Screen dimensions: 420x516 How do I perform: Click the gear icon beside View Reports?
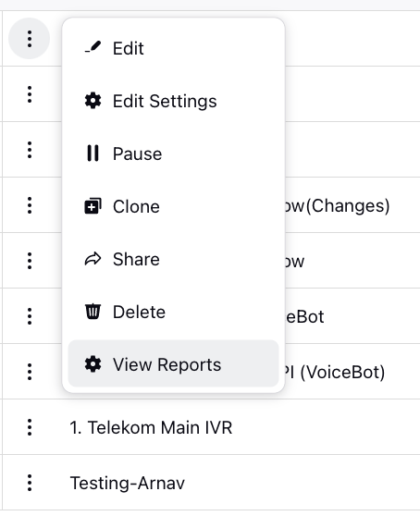[x=93, y=364]
